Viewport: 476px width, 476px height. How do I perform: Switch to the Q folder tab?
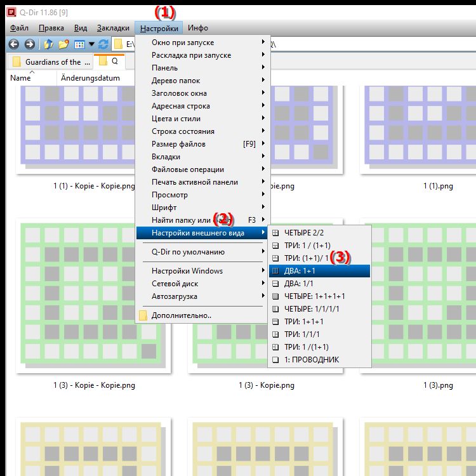(x=110, y=62)
